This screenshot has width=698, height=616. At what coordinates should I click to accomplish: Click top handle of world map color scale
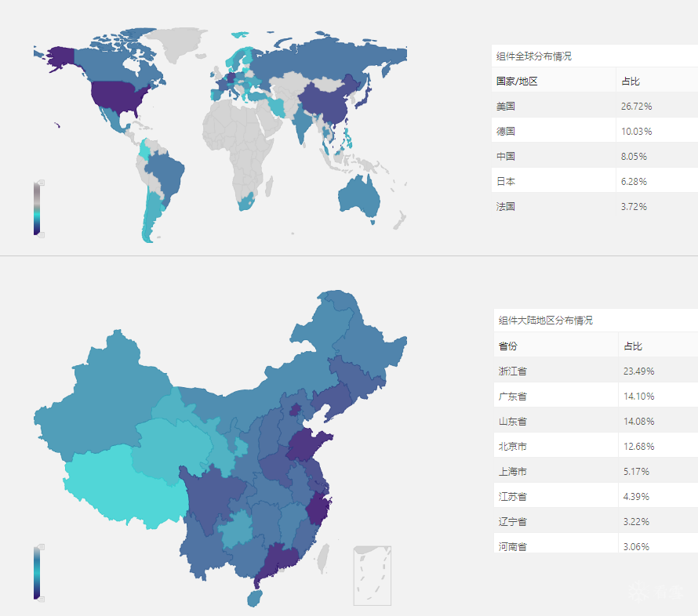(41, 183)
